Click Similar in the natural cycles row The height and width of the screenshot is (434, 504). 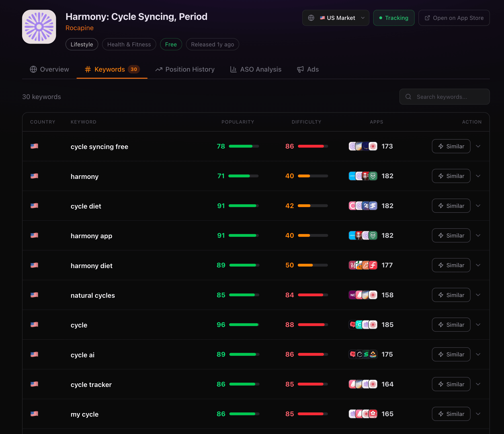point(451,295)
